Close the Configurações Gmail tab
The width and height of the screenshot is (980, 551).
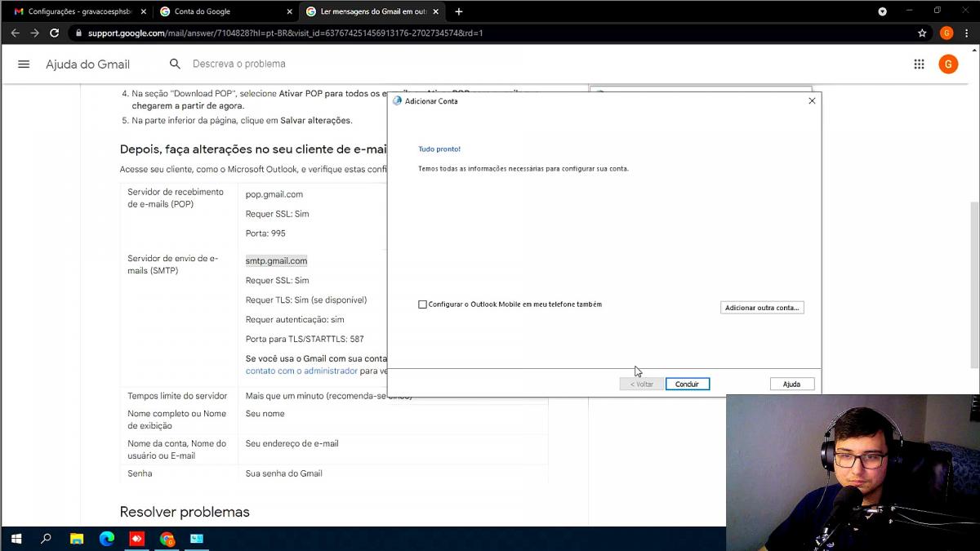tap(143, 11)
